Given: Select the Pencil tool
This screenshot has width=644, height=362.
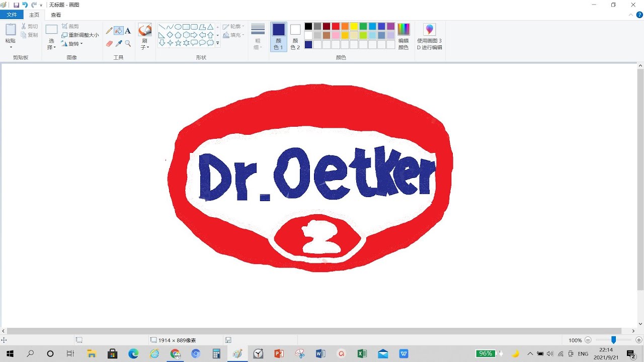Looking at the screenshot, I should (109, 31).
